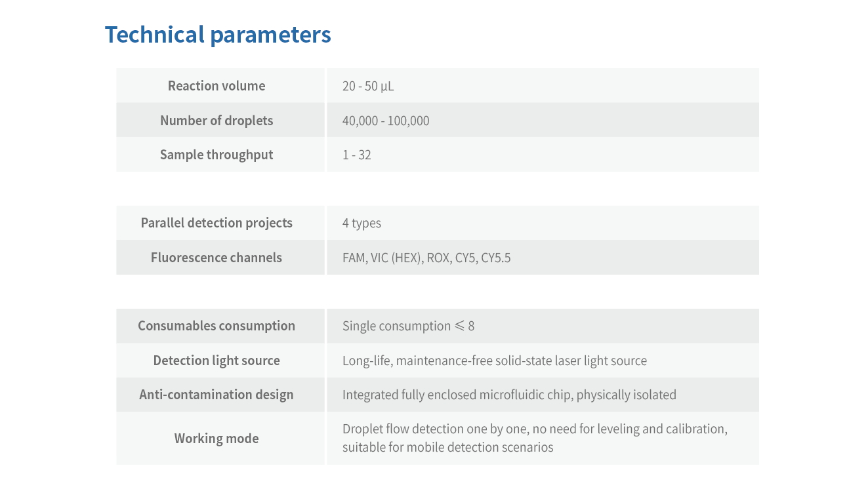Click the Working mode label
Screen dimensions: 868x491
[x=217, y=439]
